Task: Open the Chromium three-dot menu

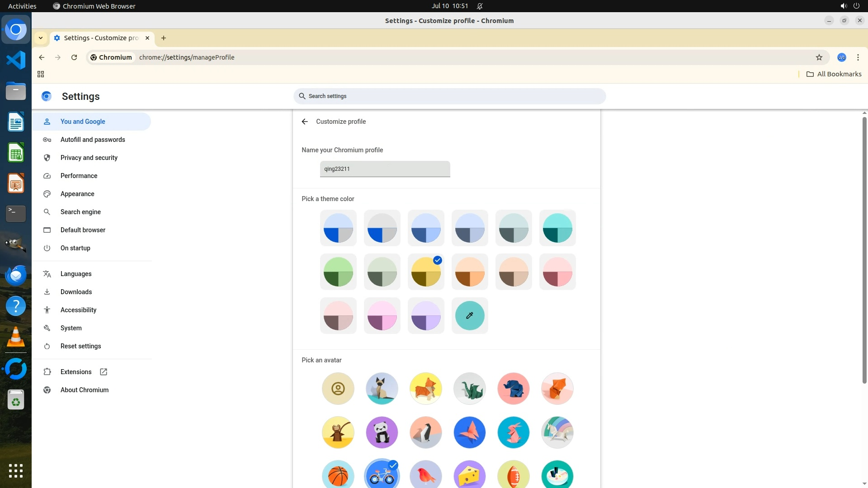Action: tap(858, 57)
